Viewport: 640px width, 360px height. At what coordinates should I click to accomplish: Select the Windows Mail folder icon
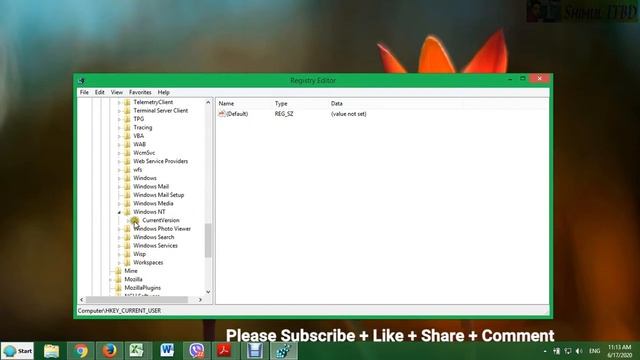(127, 187)
